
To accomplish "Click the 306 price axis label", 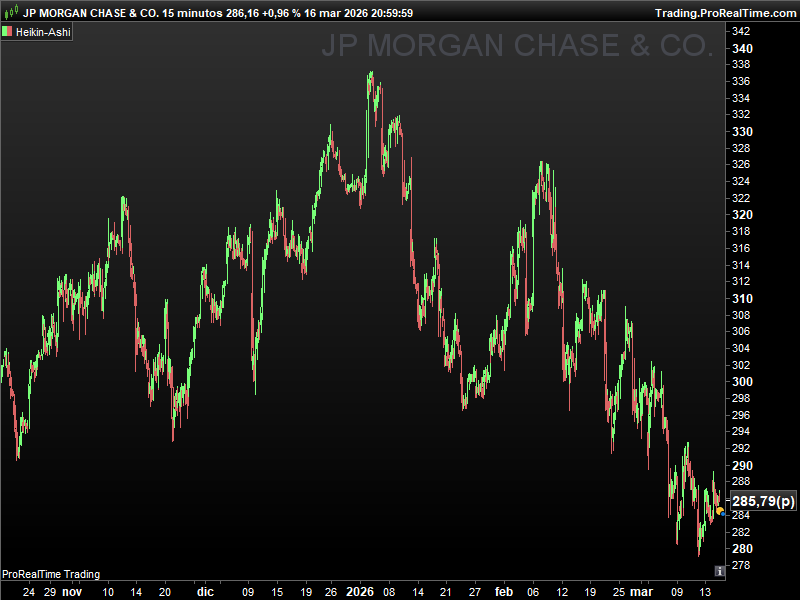I will point(741,331).
